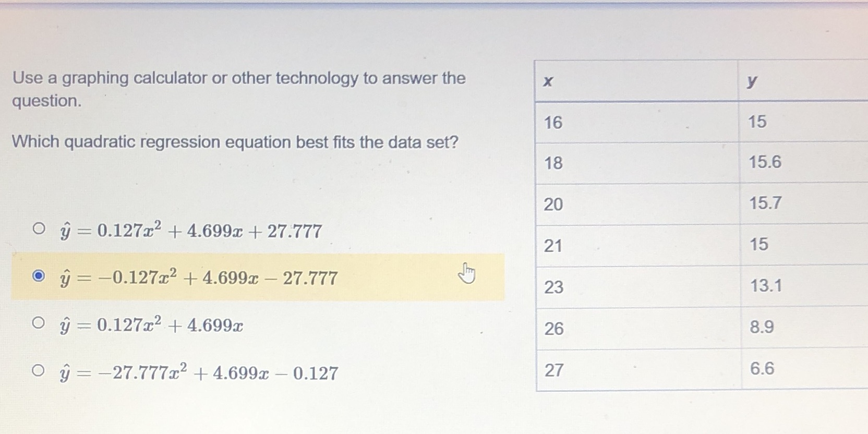
Task: Click the cell with value 8.9
Action: (762, 328)
